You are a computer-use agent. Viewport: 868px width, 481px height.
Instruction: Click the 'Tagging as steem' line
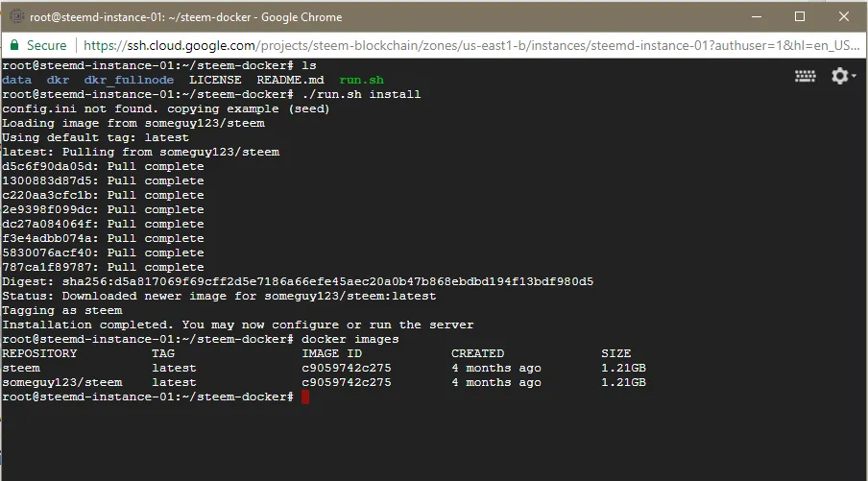62,310
